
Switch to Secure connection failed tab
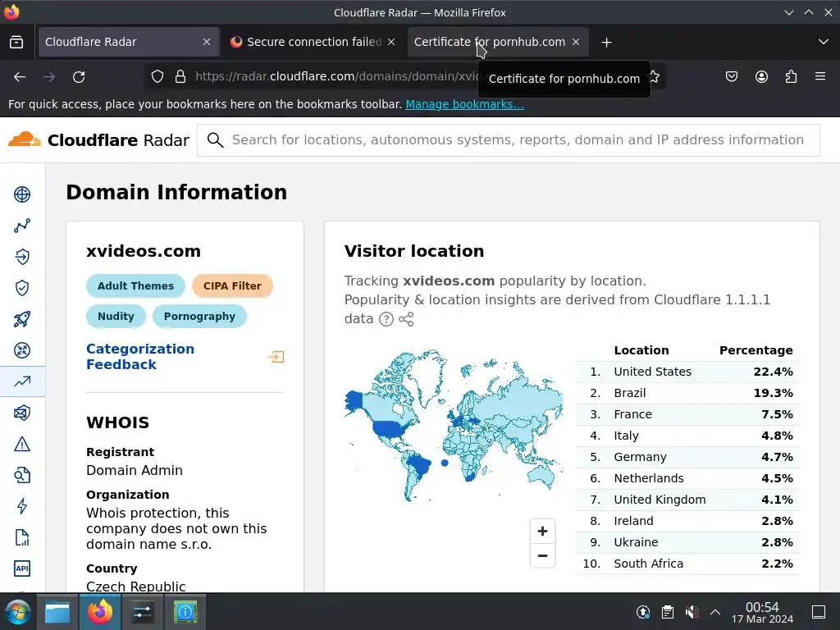tap(313, 42)
